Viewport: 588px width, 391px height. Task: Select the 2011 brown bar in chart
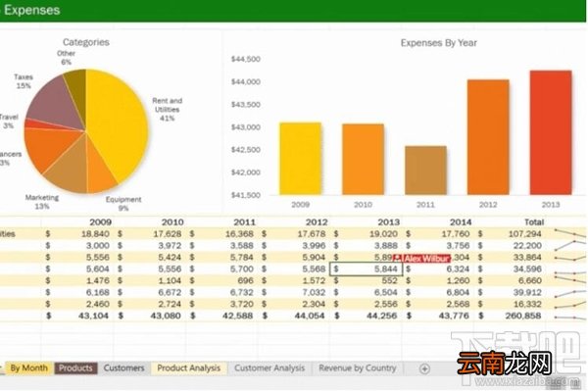point(425,171)
